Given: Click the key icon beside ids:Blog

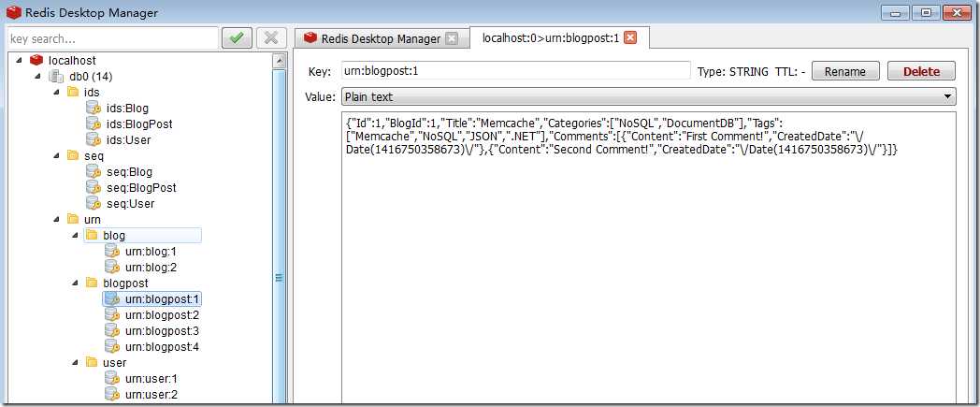Looking at the screenshot, I should (x=94, y=109).
